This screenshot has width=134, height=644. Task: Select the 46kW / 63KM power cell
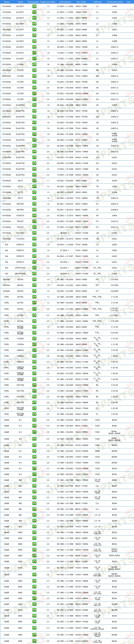click(x=81, y=180)
